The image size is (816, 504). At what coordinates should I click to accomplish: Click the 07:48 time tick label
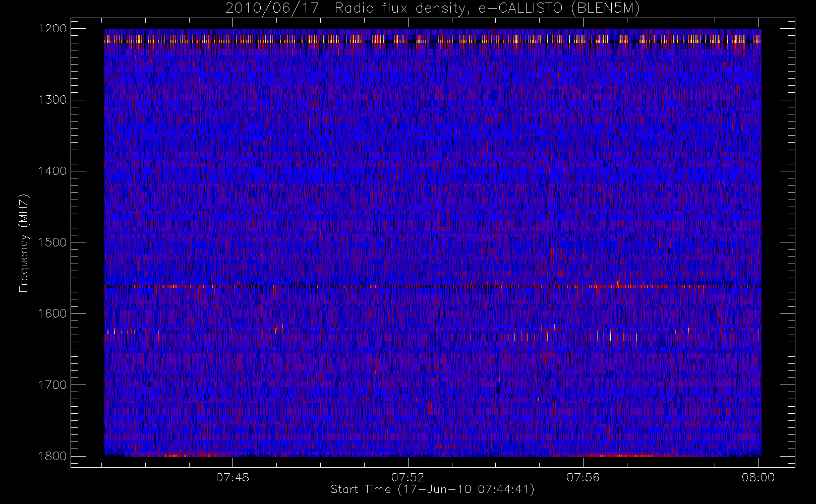[x=232, y=477]
